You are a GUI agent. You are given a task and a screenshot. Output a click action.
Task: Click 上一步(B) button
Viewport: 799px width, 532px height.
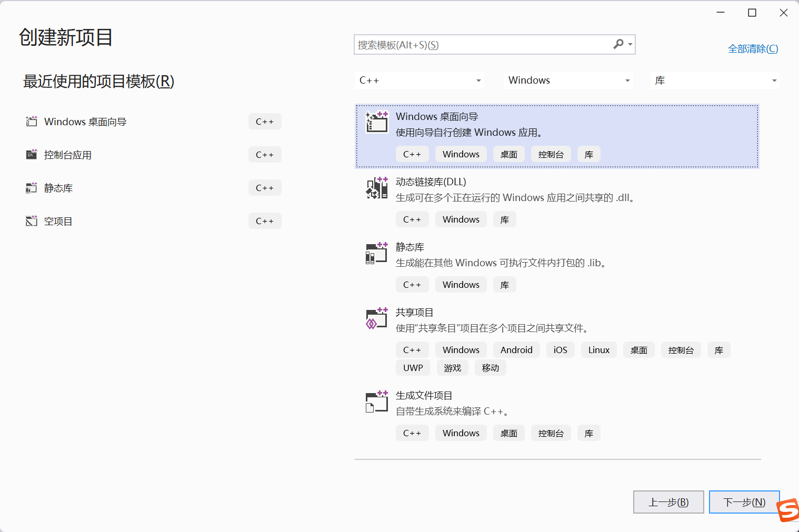pos(668,502)
